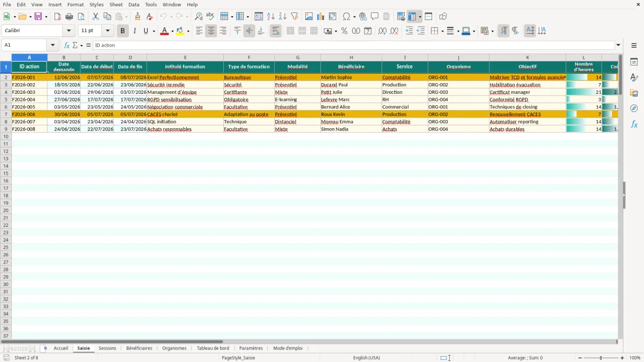Screen dimensions: 644x362
Task: Open the Font Color dropdown arrow
Action: 172,31
